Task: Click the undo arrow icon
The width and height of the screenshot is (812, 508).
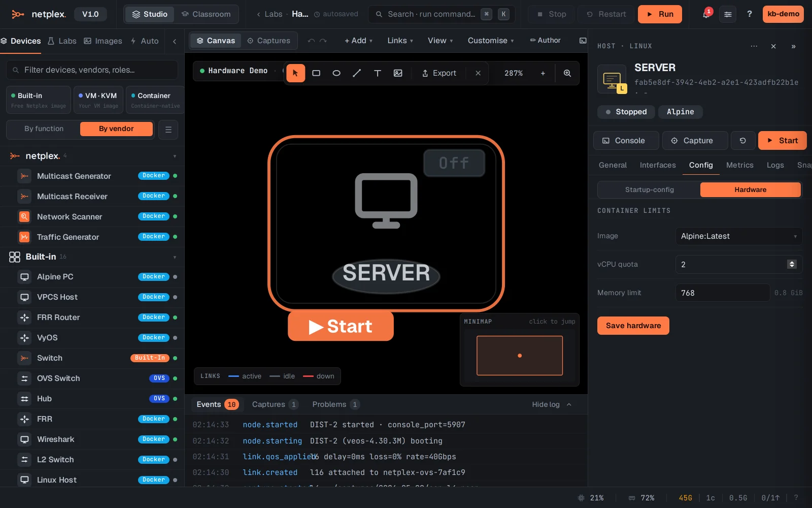Action: coord(311,41)
